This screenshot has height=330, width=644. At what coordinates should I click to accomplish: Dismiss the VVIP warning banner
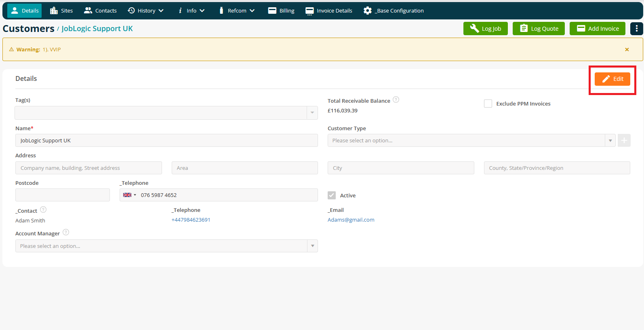coord(627,49)
